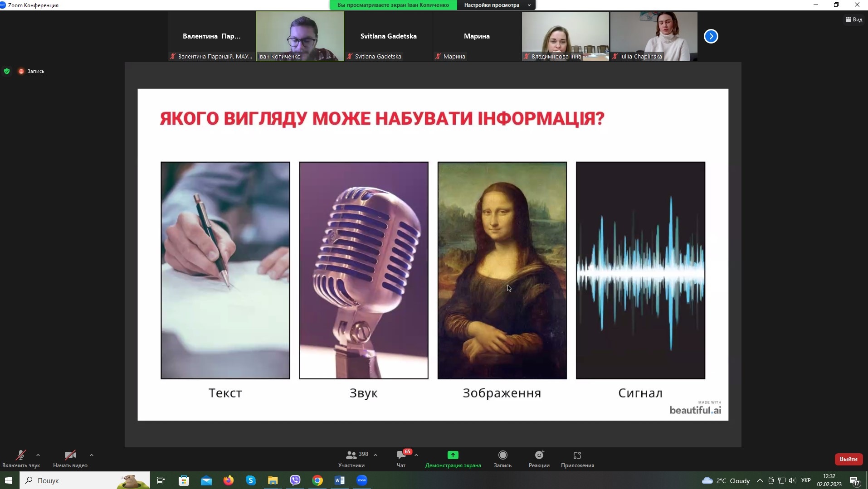The height and width of the screenshot is (489, 868).
Task: Open the Participants panel icon
Action: pos(351,455)
